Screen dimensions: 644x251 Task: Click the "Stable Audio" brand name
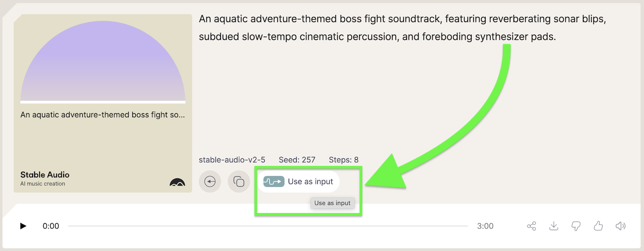[x=45, y=174]
